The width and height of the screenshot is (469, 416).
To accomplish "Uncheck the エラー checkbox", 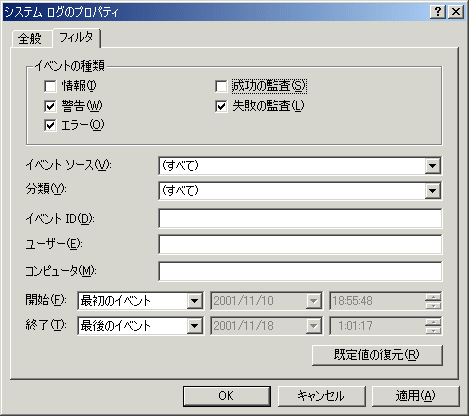I will 50,126.
